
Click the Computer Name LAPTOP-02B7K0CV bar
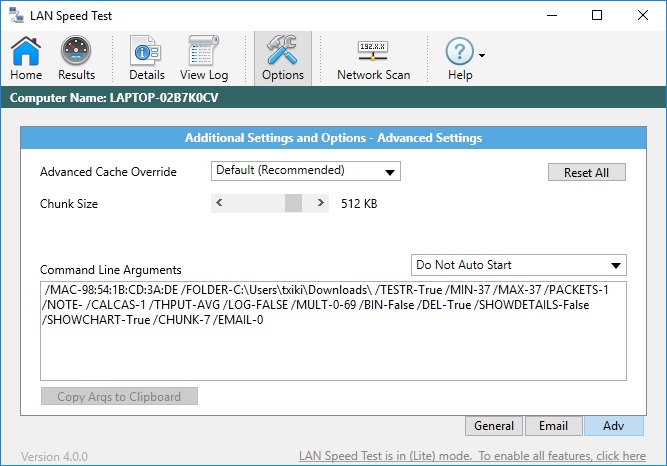pyautogui.click(x=334, y=97)
